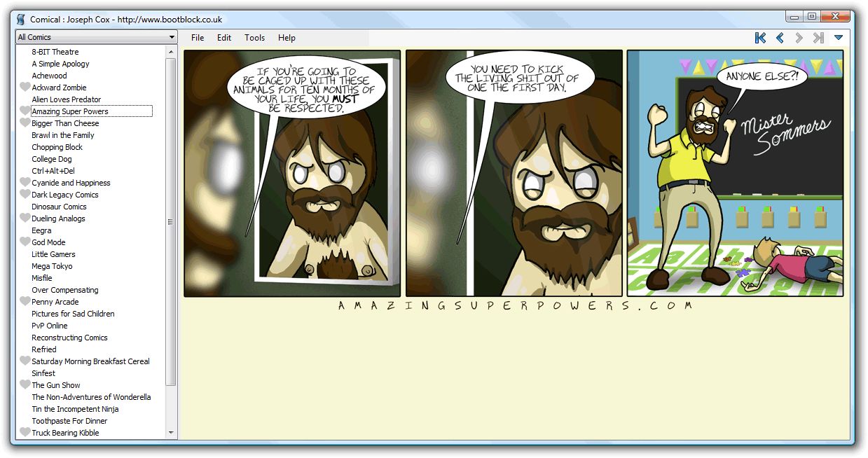This screenshot has width=868, height=458.
Task: Open the Edit menu
Action: (x=224, y=38)
